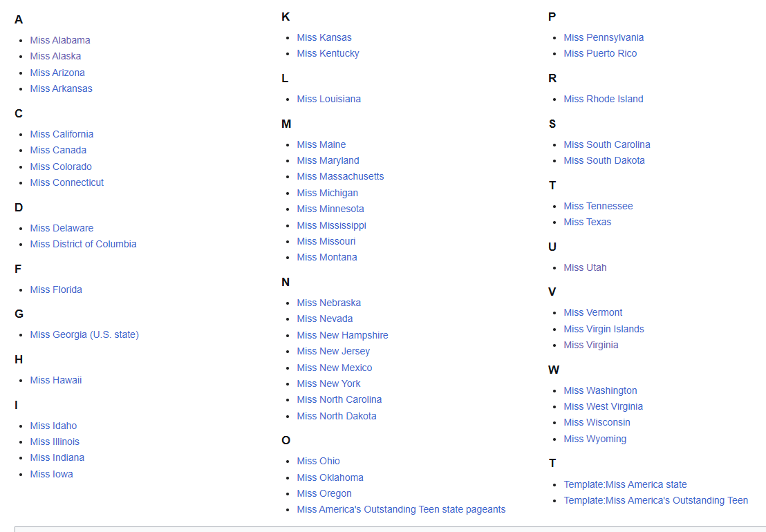The width and height of the screenshot is (766, 532).
Task: Open Template:Miss America's Outstanding Teen link
Action: point(655,500)
